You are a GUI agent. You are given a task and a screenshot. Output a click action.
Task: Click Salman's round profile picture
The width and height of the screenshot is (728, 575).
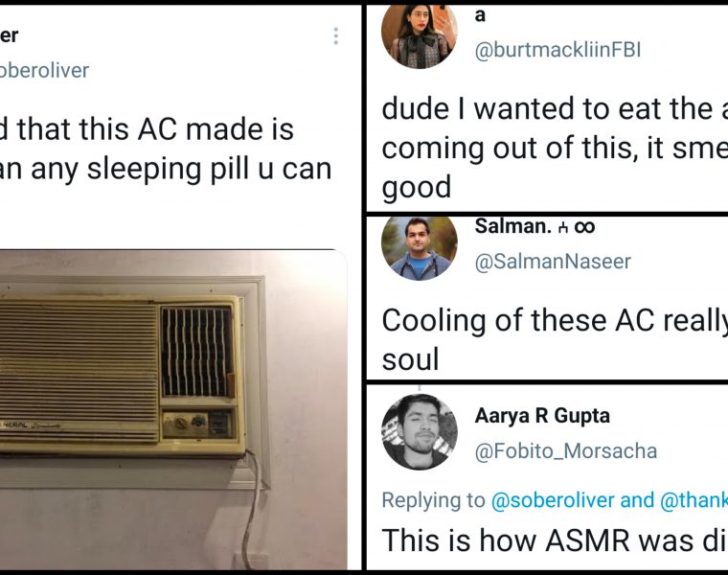pos(420,248)
